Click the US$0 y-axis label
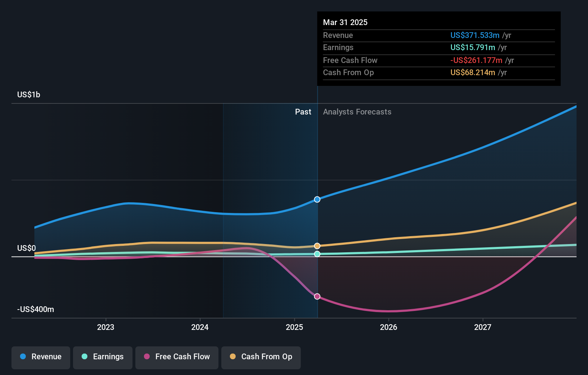The width and height of the screenshot is (588, 375). pos(26,248)
